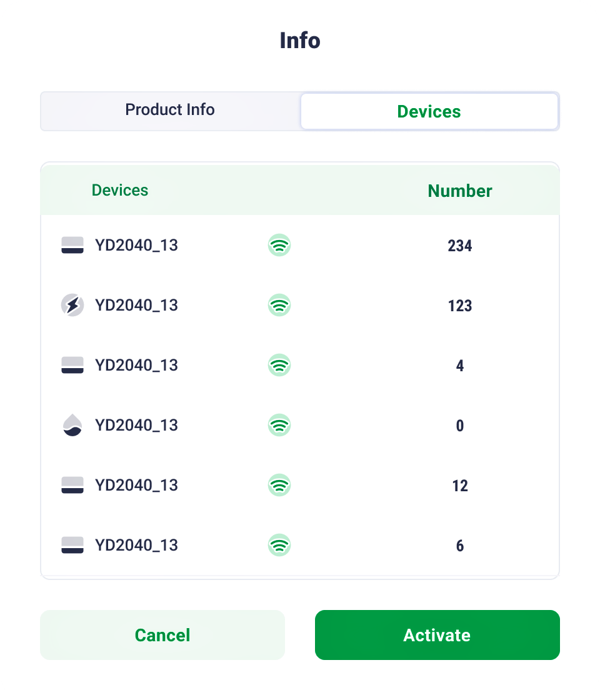This screenshot has width=600, height=700.
Task: Click the card icon beside number 6
Action: (72, 546)
